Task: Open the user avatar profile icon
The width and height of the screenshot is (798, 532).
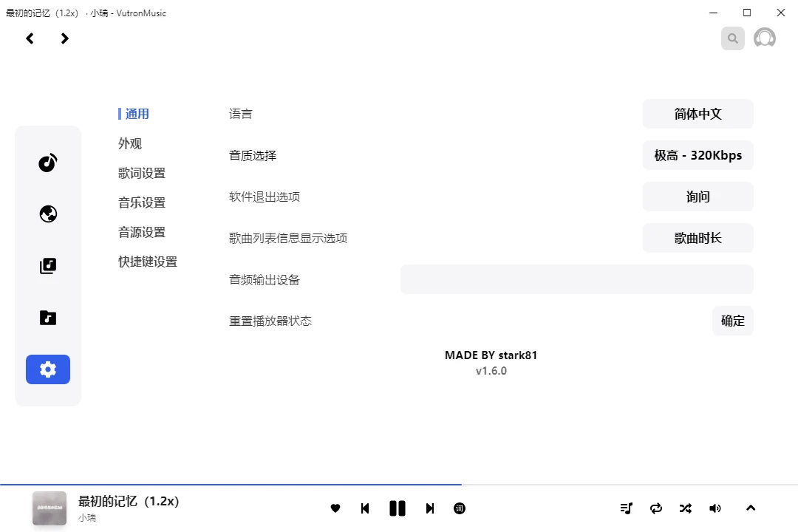Action: point(764,38)
